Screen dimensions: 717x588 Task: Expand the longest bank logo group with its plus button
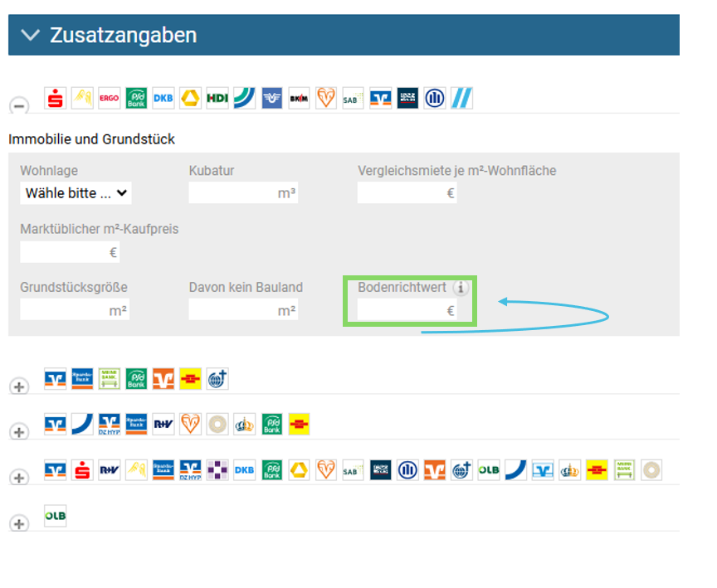coord(19,478)
